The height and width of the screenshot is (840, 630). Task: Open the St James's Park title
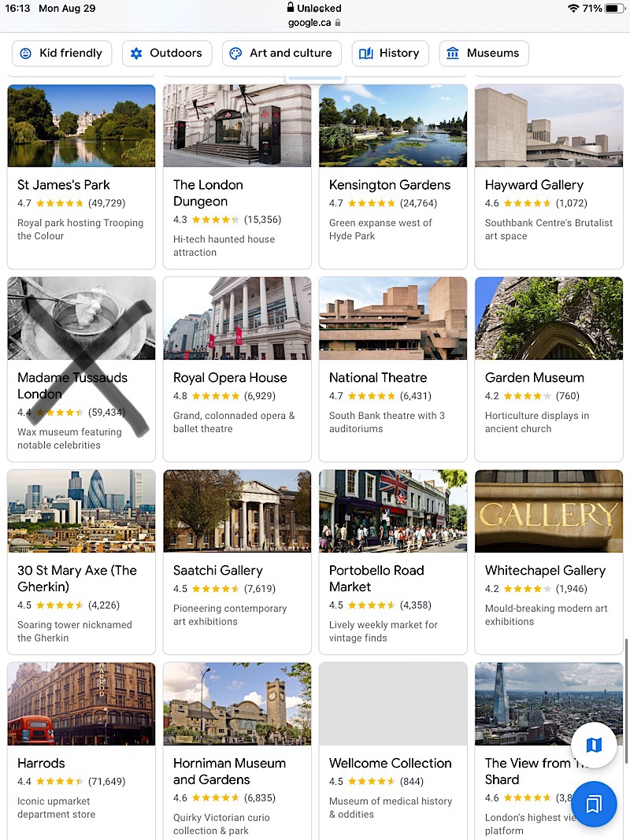pyautogui.click(x=64, y=185)
